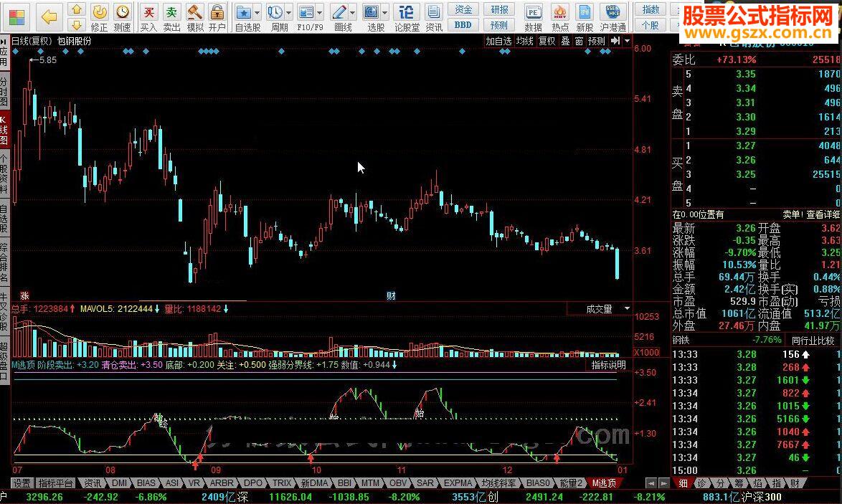
Task: Switch to the 个股资料 sidebar tab
Action: pyautogui.click(x=4, y=173)
